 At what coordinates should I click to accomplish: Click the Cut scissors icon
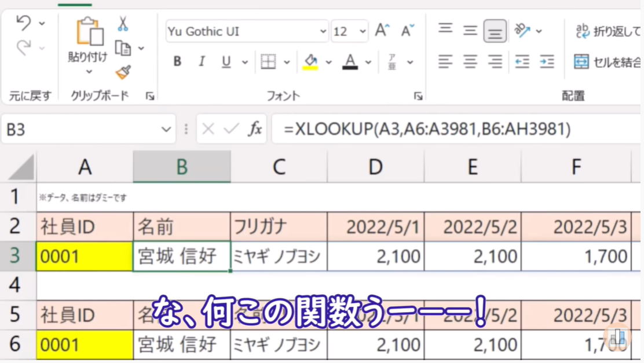123,24
